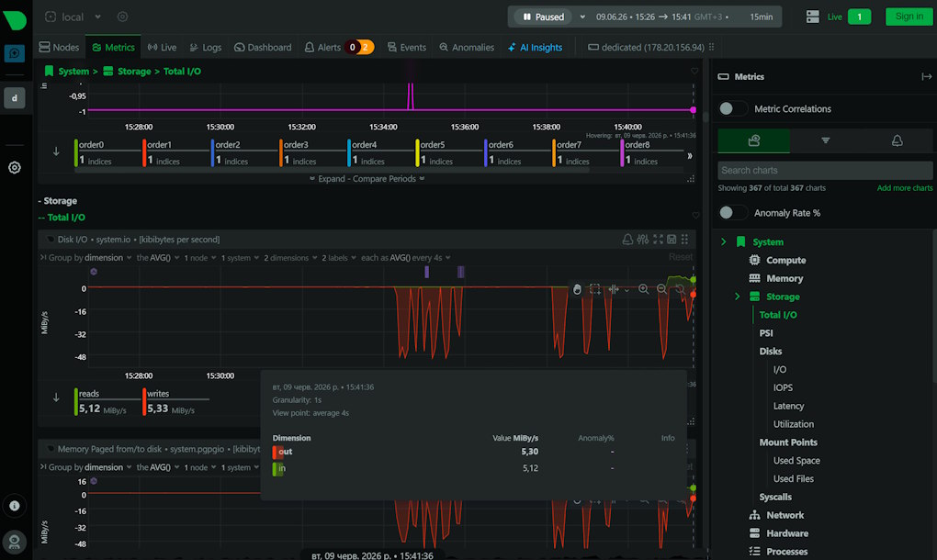Zoom out on the Disk I/O chart
This screenshot has width=937, height=560.
(661, 289)
